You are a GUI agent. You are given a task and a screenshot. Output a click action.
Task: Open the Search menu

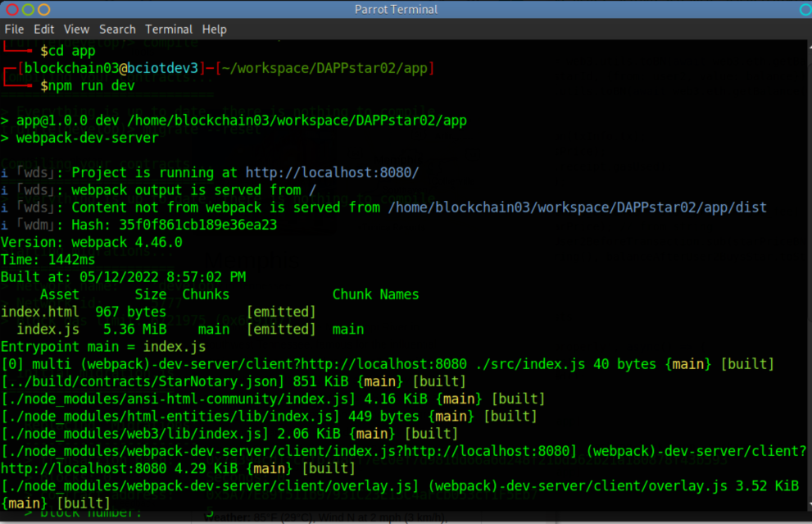point(117,29)
